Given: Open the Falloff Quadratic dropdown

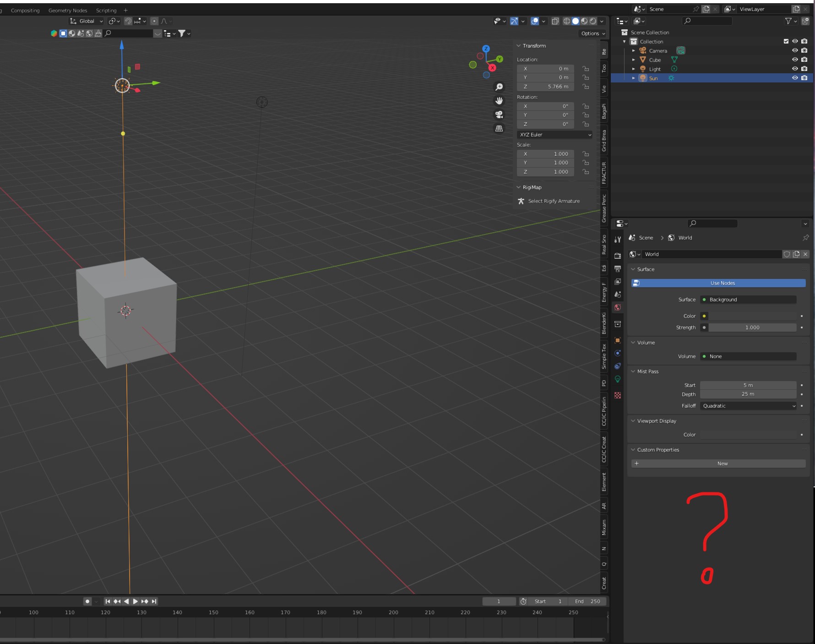Looking at the screenshot, I should [749, 406].
